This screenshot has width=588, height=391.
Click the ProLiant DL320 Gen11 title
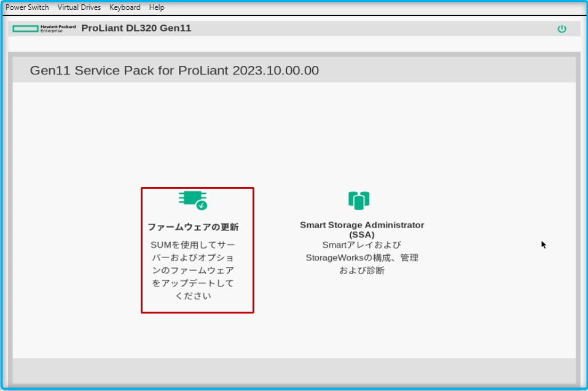[x=136, y=28]
